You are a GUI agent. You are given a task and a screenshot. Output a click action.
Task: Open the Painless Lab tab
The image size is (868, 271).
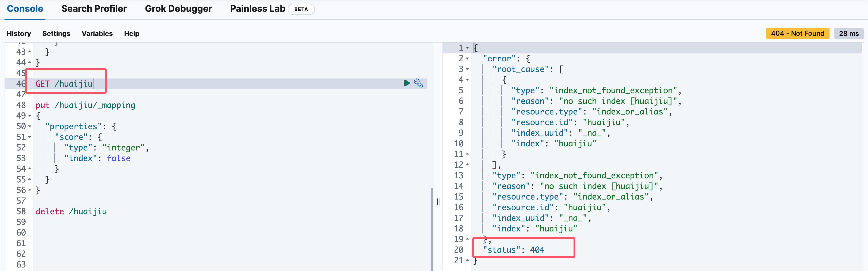257,9
